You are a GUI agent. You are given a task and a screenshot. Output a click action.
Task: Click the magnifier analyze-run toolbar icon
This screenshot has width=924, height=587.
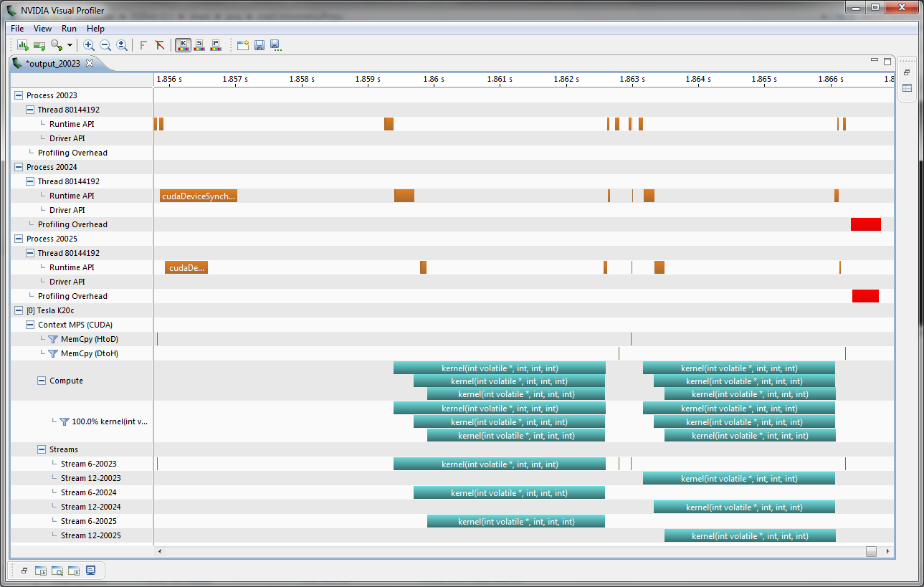[57, 45]
